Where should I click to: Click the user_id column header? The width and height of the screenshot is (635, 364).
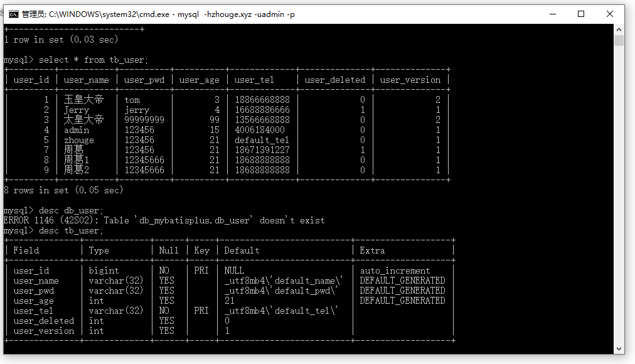point(31,80)
